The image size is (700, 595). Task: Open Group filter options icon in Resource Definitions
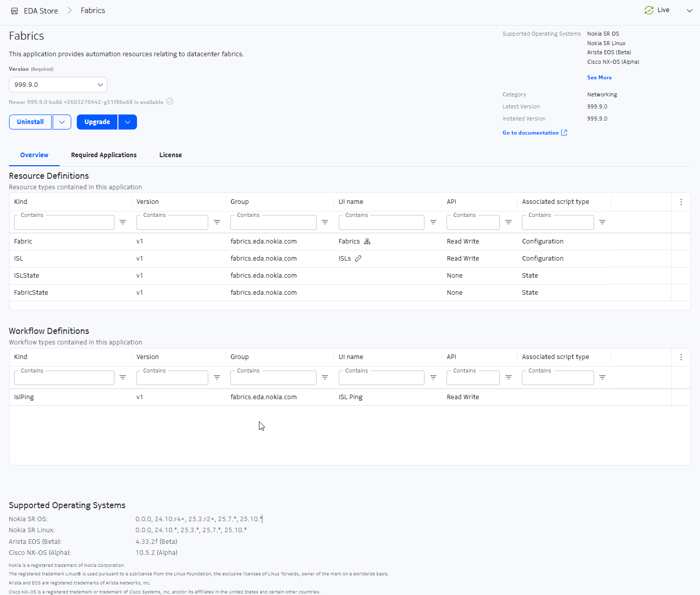pyautogui.click(x=325, y=222)
